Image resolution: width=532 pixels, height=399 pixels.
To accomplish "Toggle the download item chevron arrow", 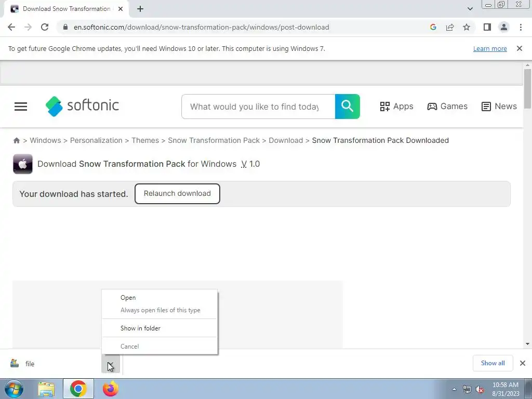I will tap(111, 364).
